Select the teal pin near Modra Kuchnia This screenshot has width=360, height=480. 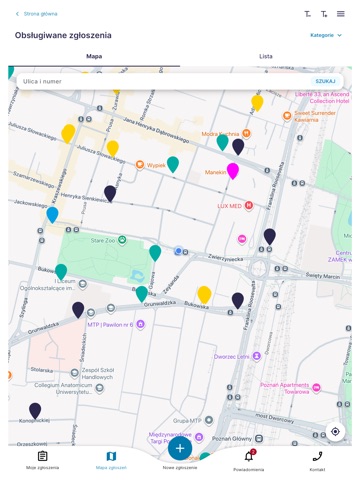coord(222,142)
